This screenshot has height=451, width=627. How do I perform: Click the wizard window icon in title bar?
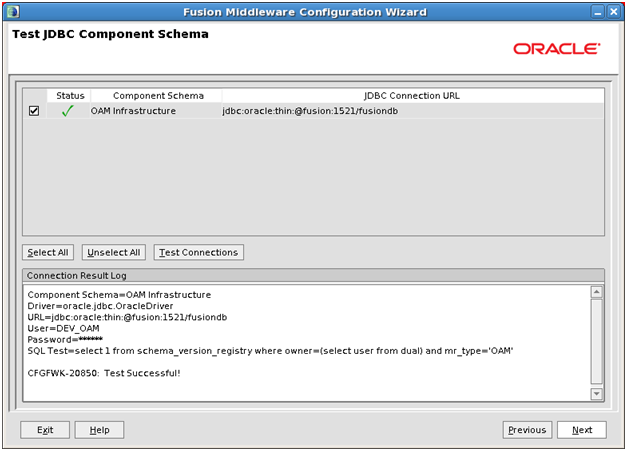tap(13, 12)
